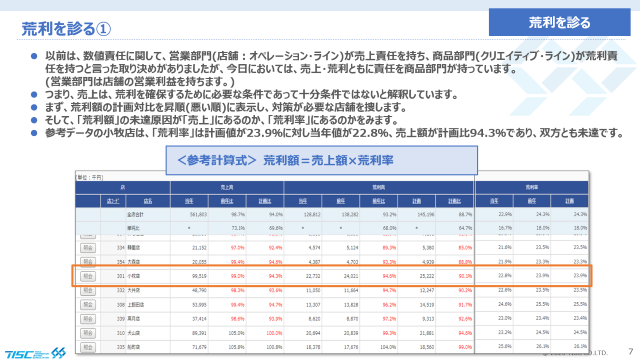This screenshot has height=360, width=640.
Task: Select sales value 37,414 for store 339
Action: 200,319
